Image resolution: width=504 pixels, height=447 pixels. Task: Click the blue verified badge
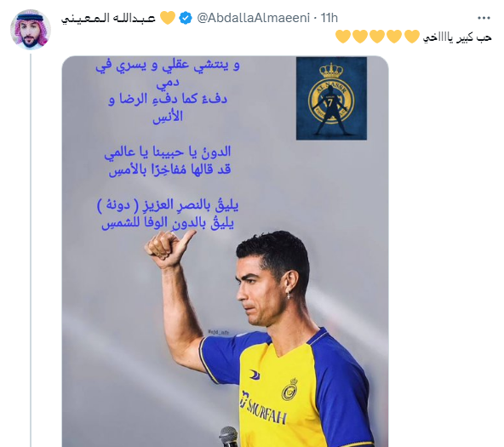pos(186,18)
